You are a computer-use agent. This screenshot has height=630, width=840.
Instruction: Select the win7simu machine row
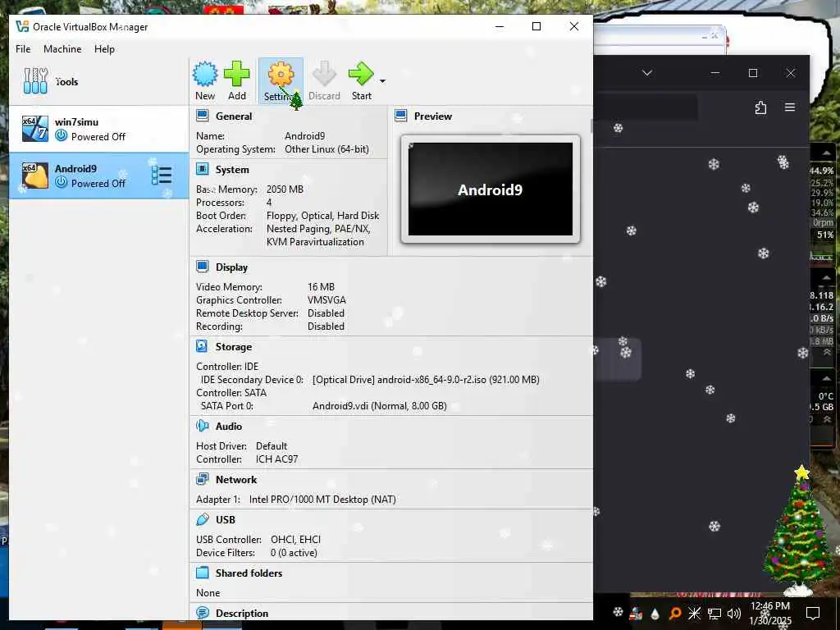point(99,129)
